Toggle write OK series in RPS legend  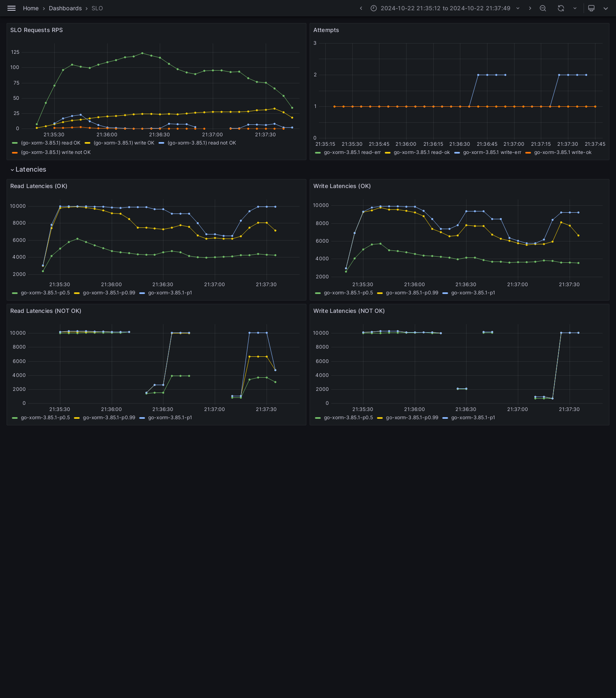point(124,143)
